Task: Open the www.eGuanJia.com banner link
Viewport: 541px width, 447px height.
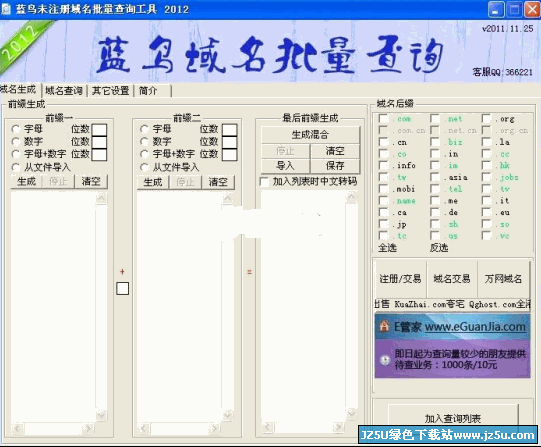Action: 475,327
